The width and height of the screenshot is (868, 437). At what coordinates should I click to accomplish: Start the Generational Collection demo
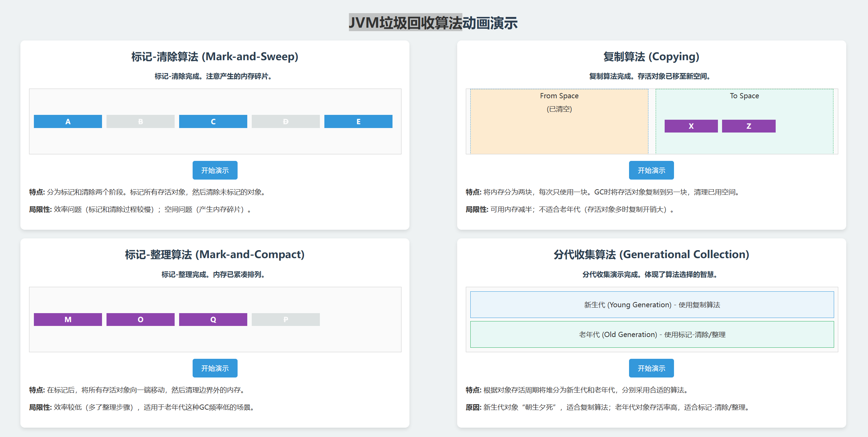(651, 368)
